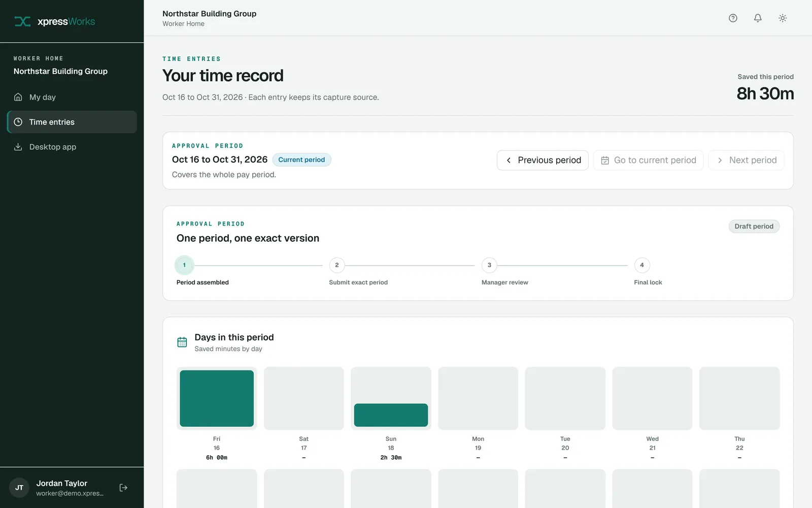812x508 pixels.
Task: Click Worker Home breadcrumb text
Action: tap(183, 24)
